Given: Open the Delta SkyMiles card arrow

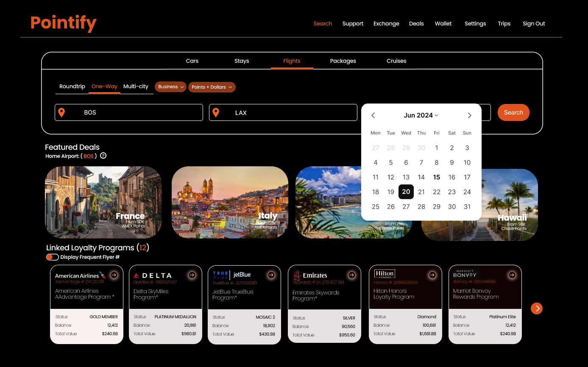Looking at the screenshot, I should [x=192, y=275].
